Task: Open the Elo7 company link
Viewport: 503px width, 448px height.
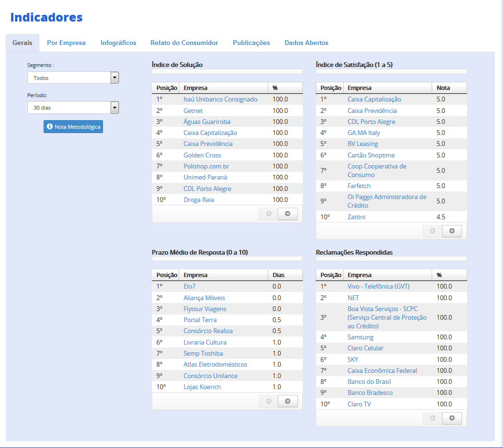Action: coord(190,287)
